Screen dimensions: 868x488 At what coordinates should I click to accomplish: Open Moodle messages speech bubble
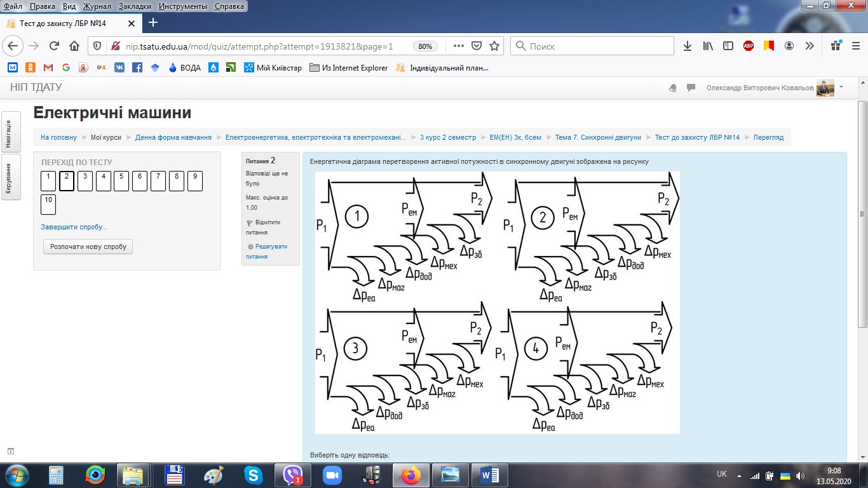[x=691, y=88]
